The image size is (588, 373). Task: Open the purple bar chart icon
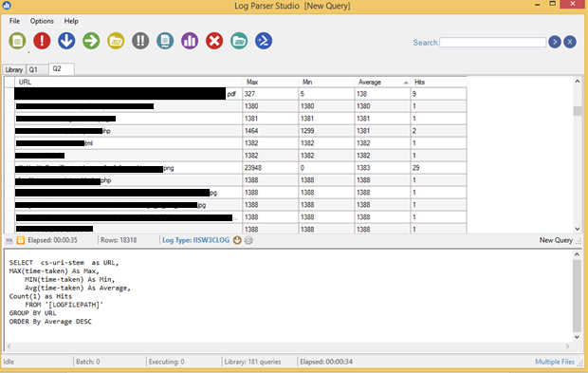pos(190,41)
